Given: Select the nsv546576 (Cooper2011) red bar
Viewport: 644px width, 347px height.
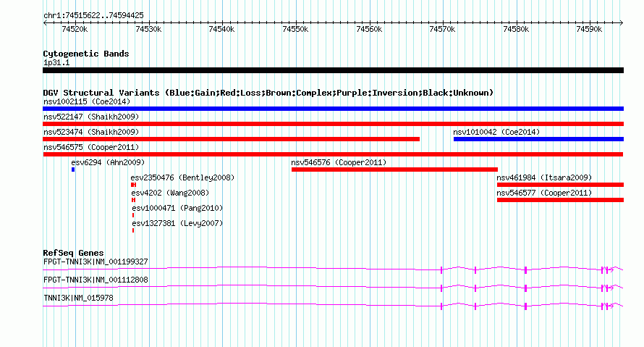Looking at the screenshot, I should (x=394, y=170).
